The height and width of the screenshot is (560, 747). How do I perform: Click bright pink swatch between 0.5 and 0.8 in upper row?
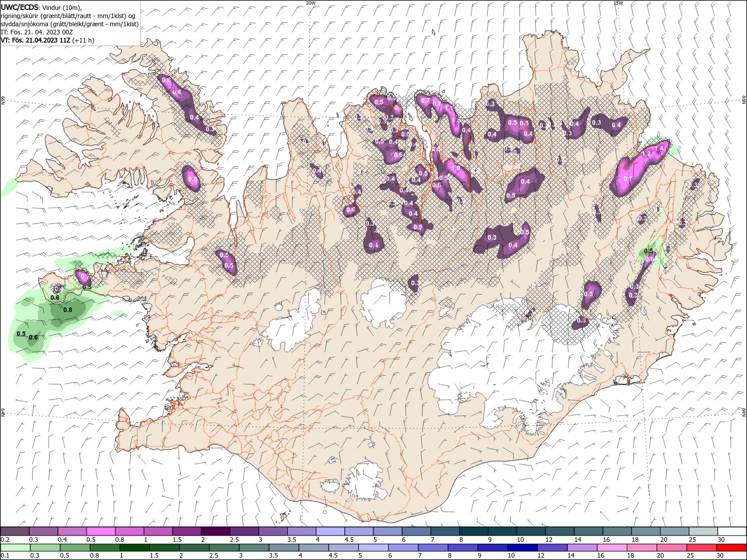pyautogui.click(x=100, y=531)
